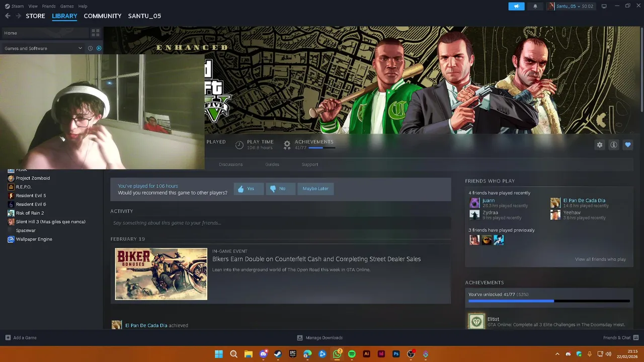Image resolution: width=644 pixels, height=362 pixels.
Task: Click El Pan De Cada Dia activity entry
Action: tap(146, 325)
